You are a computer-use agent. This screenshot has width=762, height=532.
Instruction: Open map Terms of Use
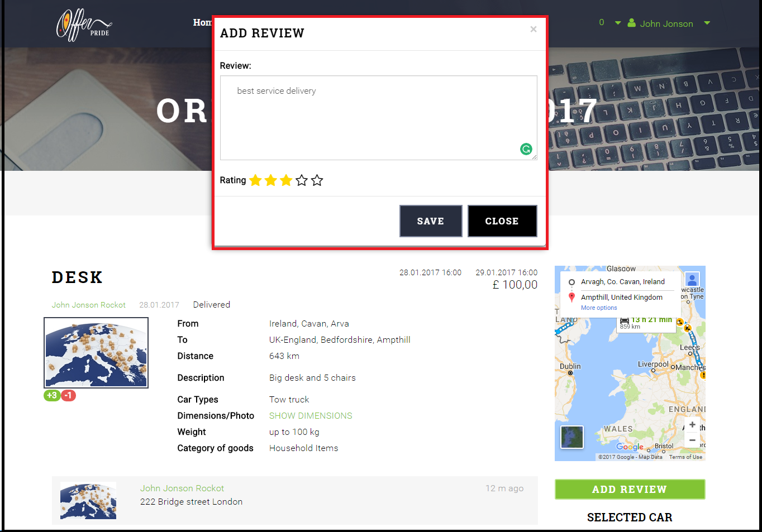(685, 457)
